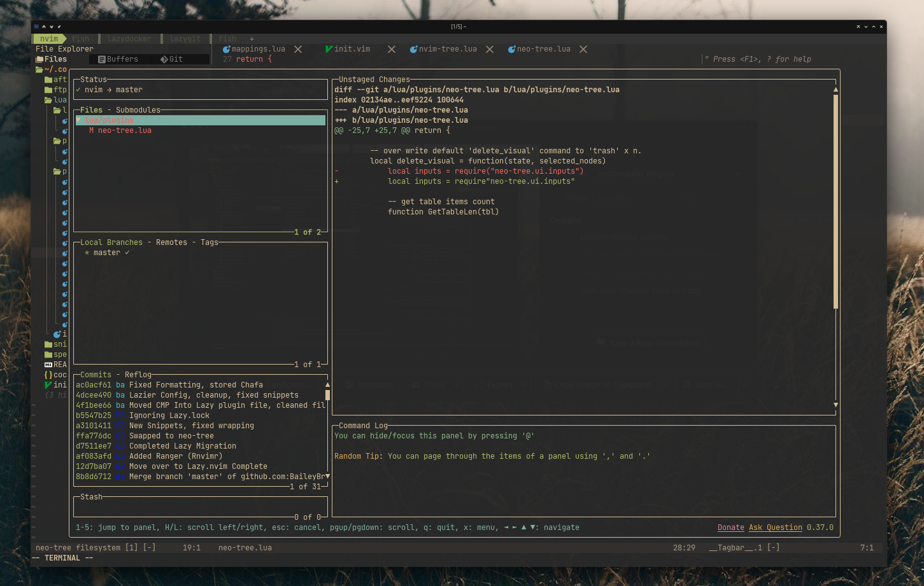
Task: Close the neo-tree.lua buffer tab
Action: (x=583, y=50)
